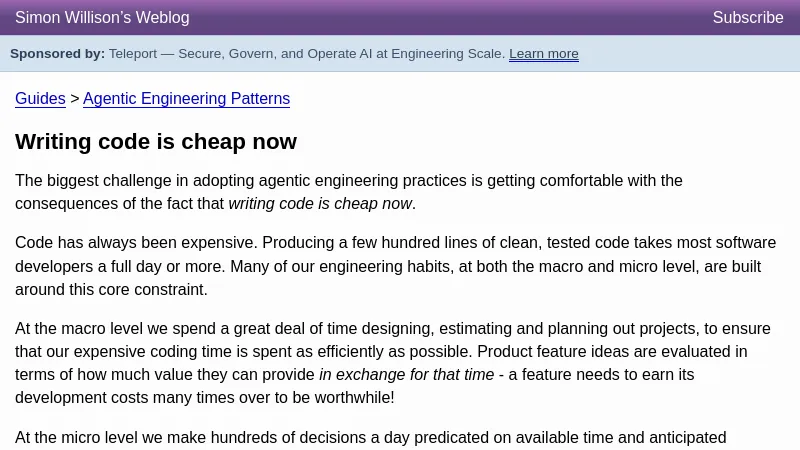Click the italic "in exchange for that time" phrase
800x450 pixels.
(406, 375)
